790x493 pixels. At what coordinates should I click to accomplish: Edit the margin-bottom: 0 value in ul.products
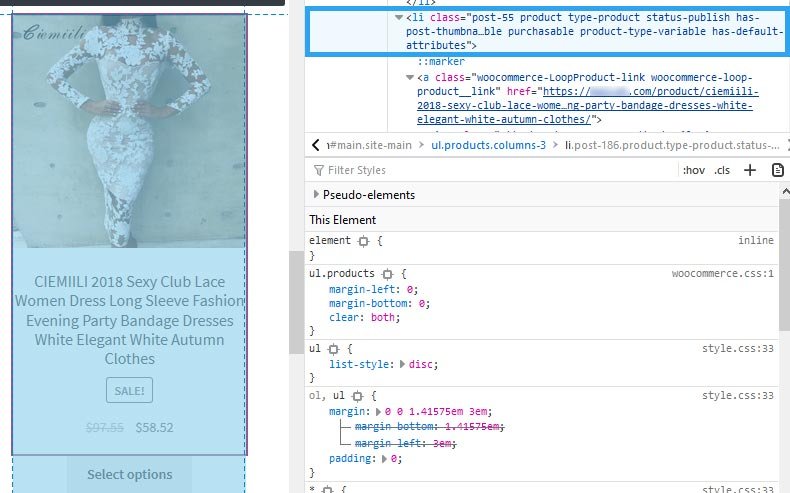pos(422,304)
